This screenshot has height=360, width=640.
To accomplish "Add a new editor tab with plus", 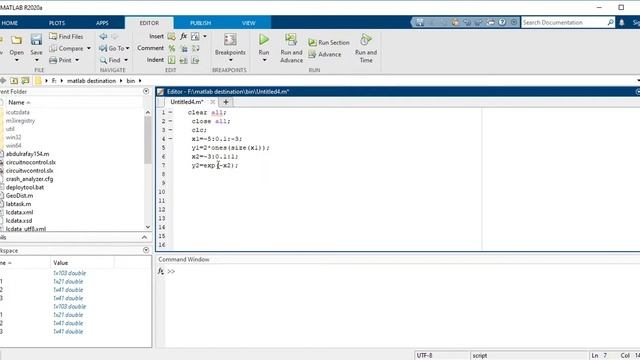I will (x=226, y=102).
